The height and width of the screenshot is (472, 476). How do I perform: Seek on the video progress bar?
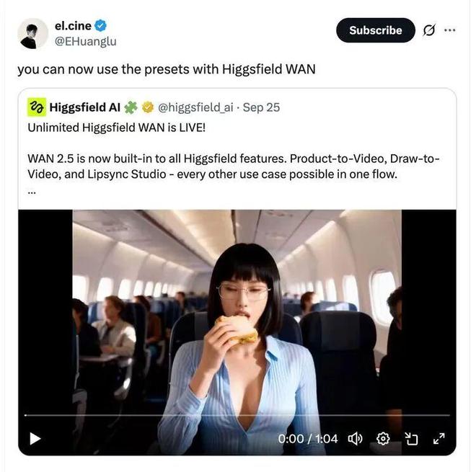237,415
